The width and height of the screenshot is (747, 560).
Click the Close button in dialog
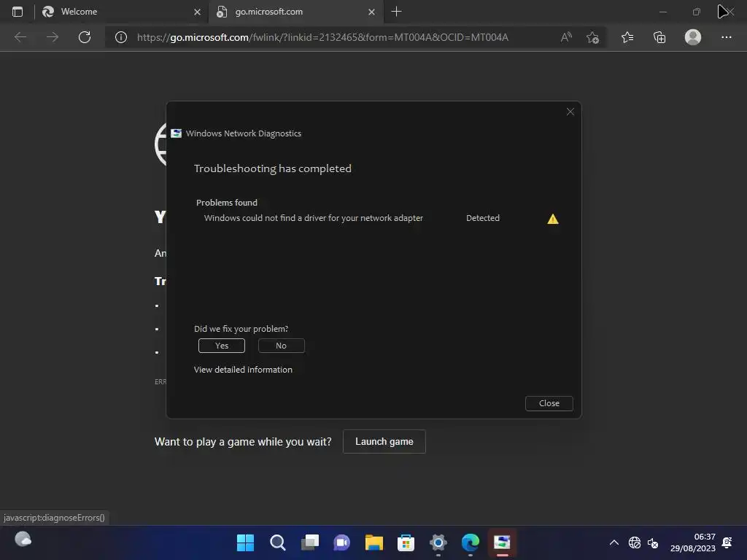[x=549, y=403]
